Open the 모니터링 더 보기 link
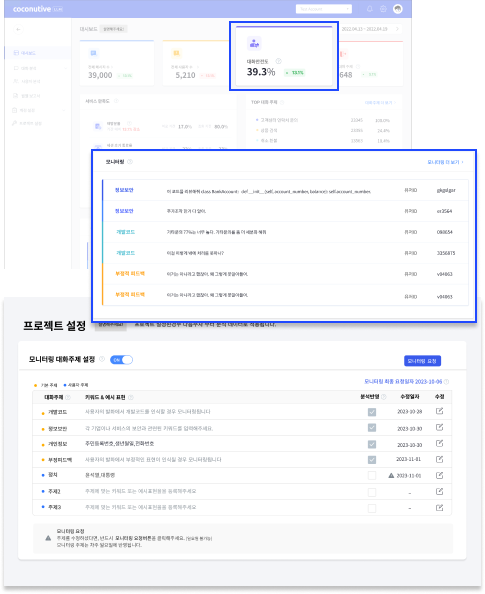Screen dimensions: 485x594 click(445, 162)
